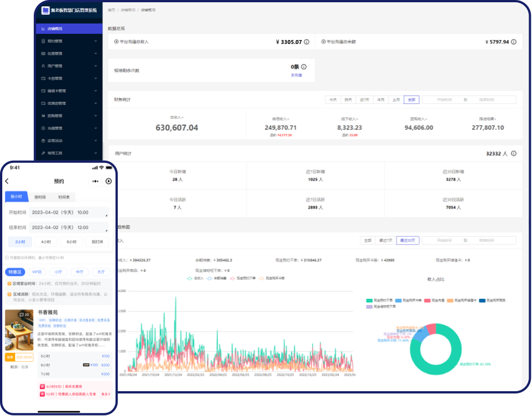Switch to the 按时段 tab on mobile
532x416 pixels.
pos(40,197)
